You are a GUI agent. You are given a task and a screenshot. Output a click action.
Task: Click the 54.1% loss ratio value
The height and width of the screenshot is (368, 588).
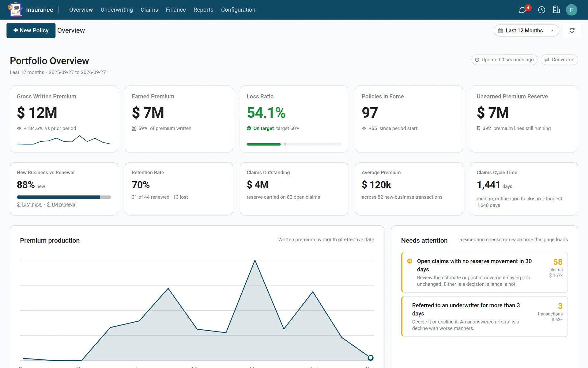pos(266,113)
